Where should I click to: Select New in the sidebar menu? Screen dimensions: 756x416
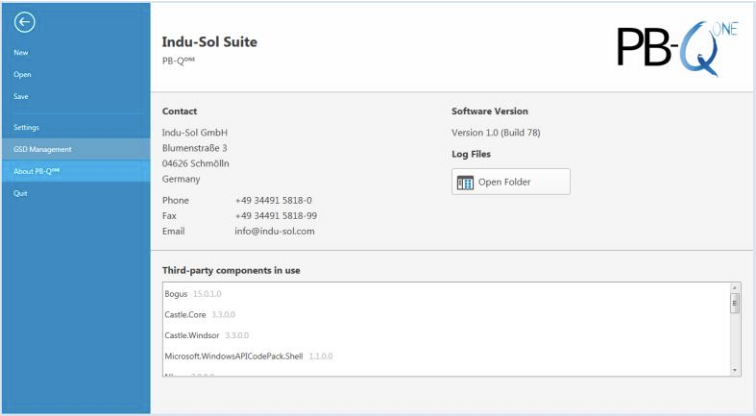tap(21, 52)
